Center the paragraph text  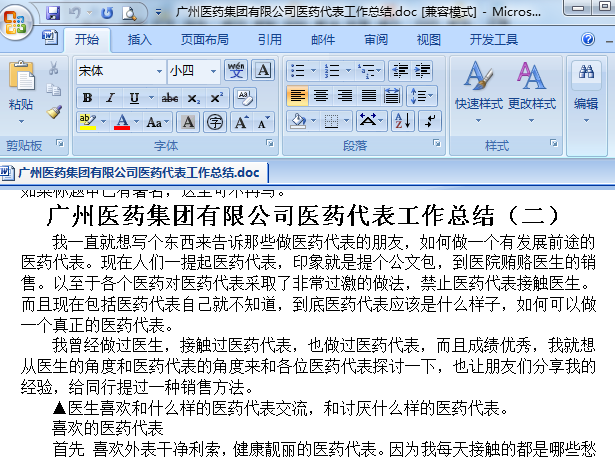pyautogui.click(x=321, y=96)
